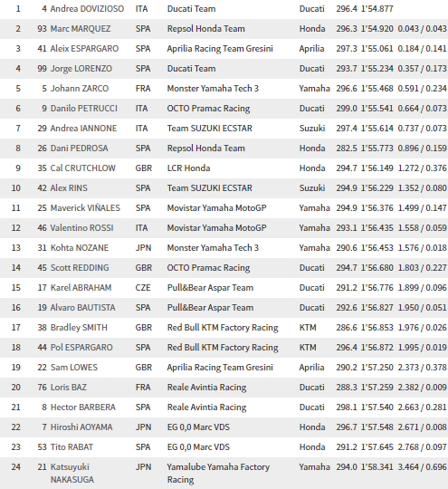
Task: Click OCTO Pramac Racing for Petrucci
Action: pos(208,109)
